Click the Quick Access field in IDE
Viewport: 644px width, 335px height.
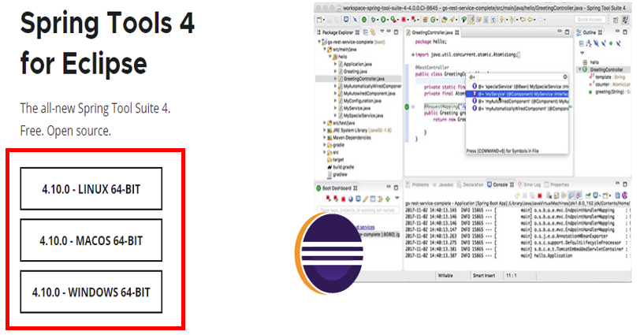[x=590, y=19]
